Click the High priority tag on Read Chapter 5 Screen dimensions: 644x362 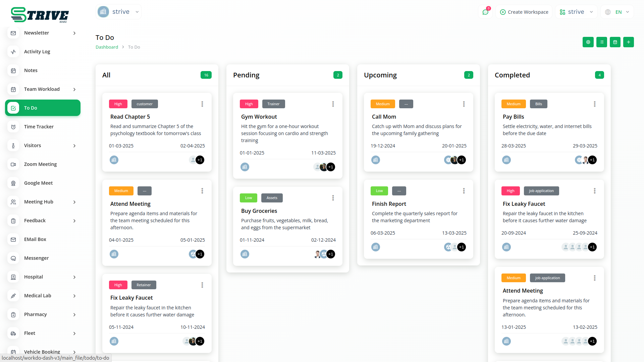[x=118, y=104]
